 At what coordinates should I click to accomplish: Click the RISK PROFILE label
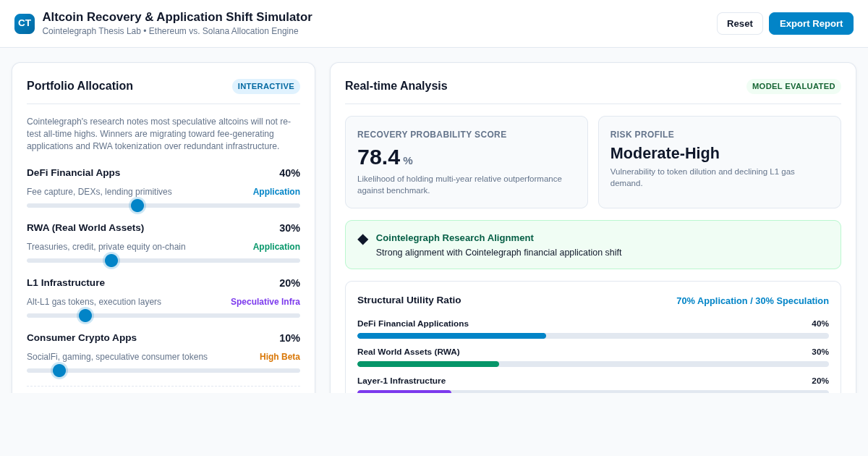click(642, 135)
